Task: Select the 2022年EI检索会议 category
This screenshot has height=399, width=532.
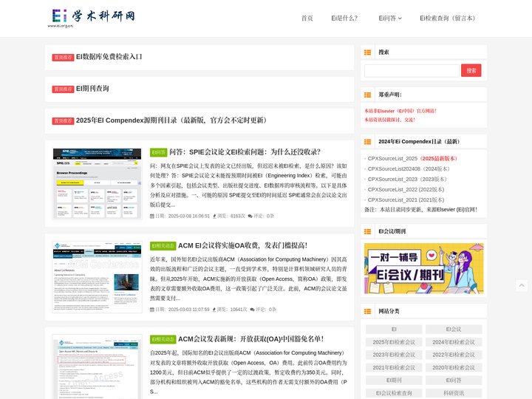Action: tap(454, 355)
